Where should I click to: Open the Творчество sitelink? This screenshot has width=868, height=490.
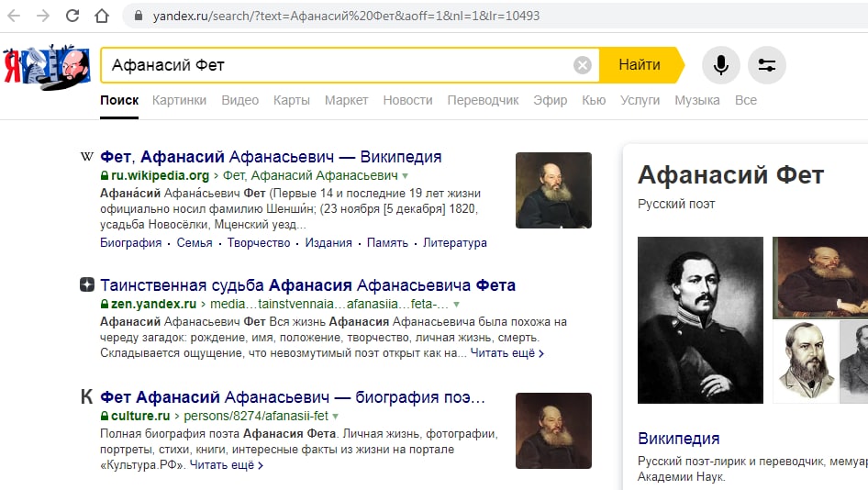[x=259, y=242]
